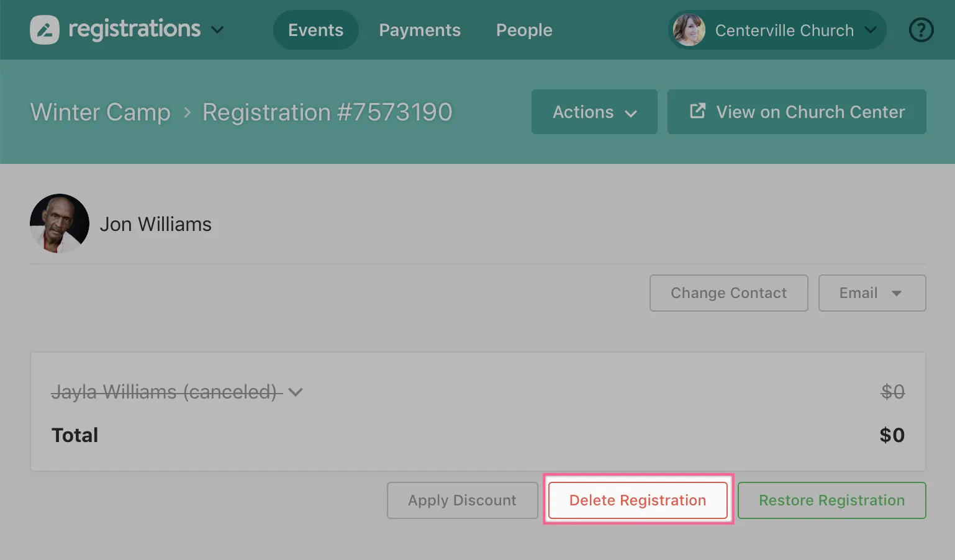Open the Email dropdown button
The width and height of the screenshot is (955, 560).
coord(872,293)
